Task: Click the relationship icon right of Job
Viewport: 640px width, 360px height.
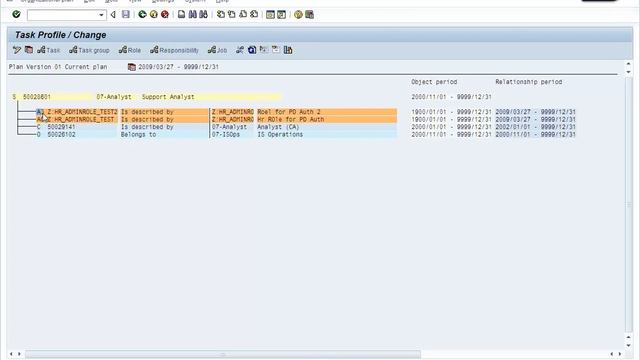Action: coord(240,50)
